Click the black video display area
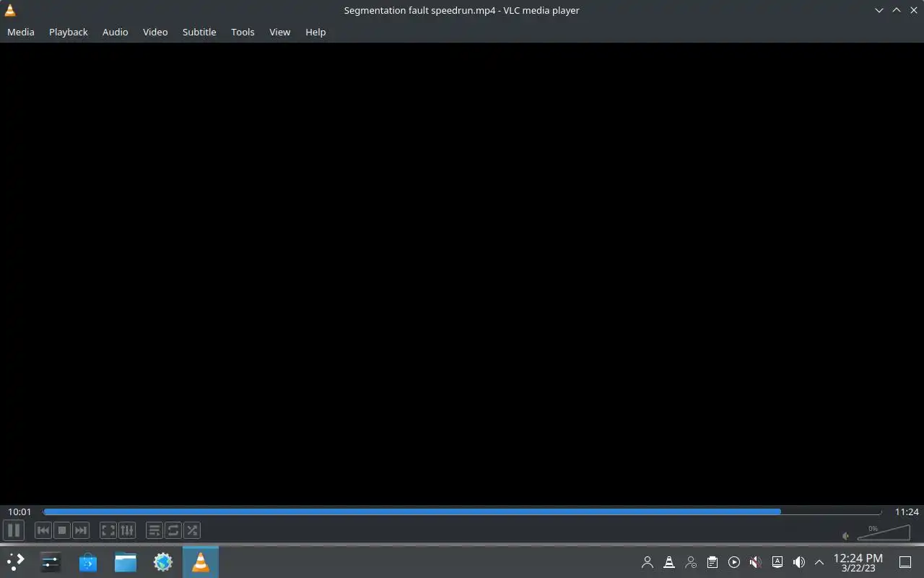Image resolution: width=924 pixels, height=578 pixels. [462, 273]
